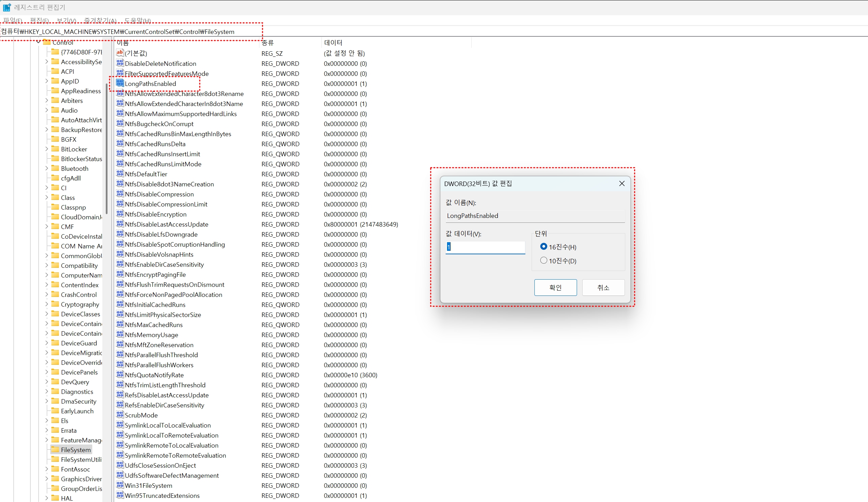
Task: Click the (기본값) string value icon
Action: (x=120, y=53)
